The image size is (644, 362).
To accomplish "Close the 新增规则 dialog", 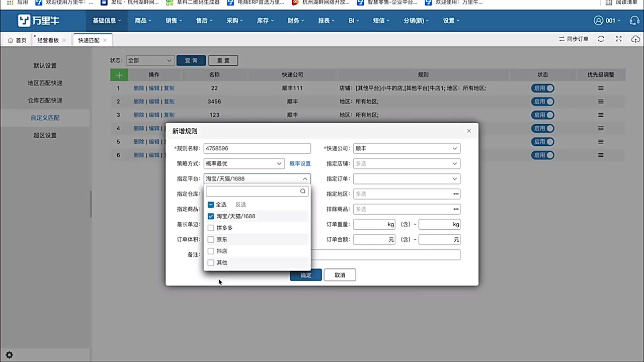I will tap(469, 131).
